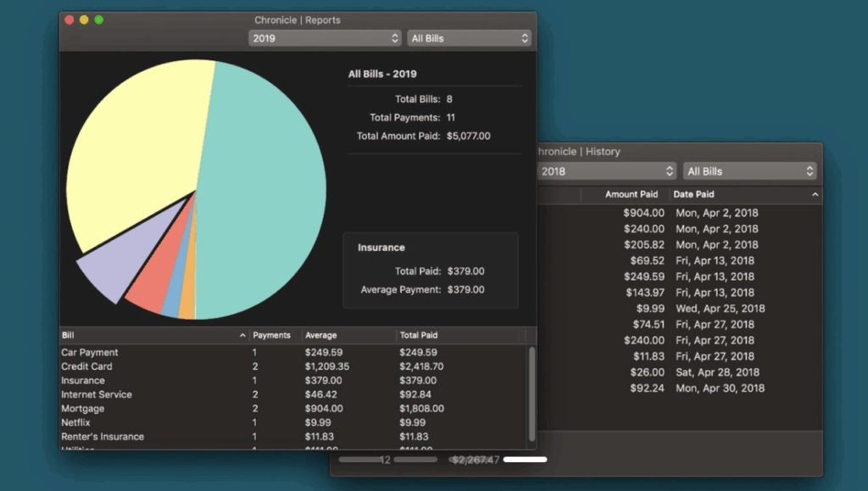Select the Credit Card row
Screen dimensions: 868x491
pyautogui.click(x=293, y=366)
